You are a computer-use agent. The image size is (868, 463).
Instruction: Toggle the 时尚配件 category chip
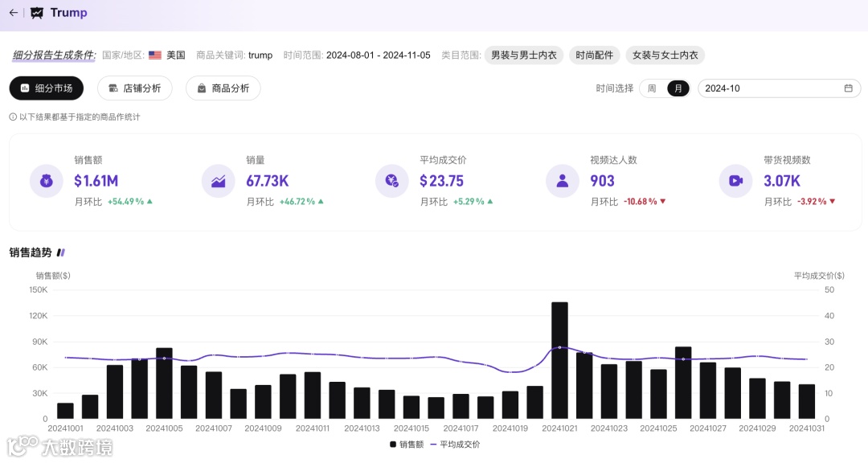coord(594,55)
